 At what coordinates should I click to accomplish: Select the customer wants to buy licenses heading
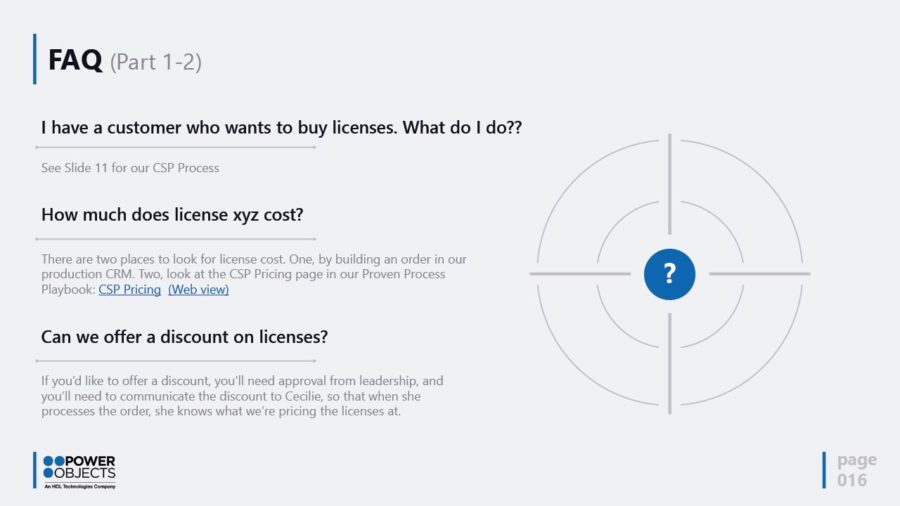[x=281, y=128]
